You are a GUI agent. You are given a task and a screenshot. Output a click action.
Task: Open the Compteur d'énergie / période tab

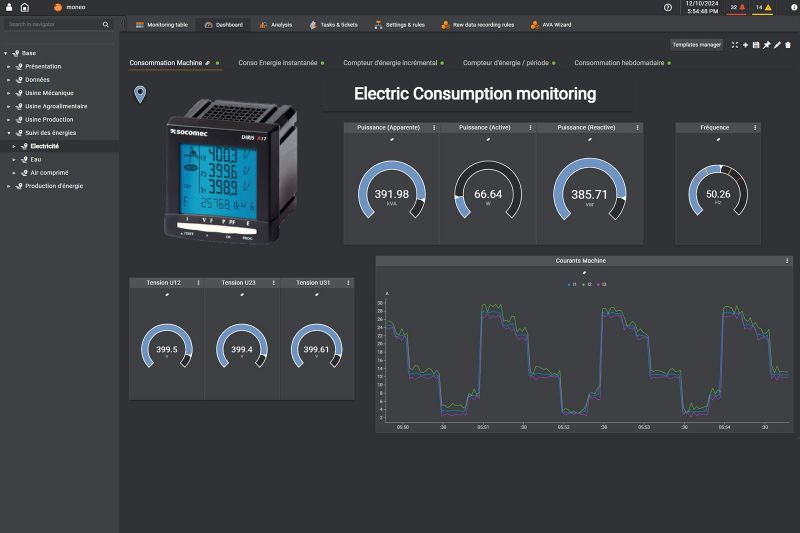point(505,63)
